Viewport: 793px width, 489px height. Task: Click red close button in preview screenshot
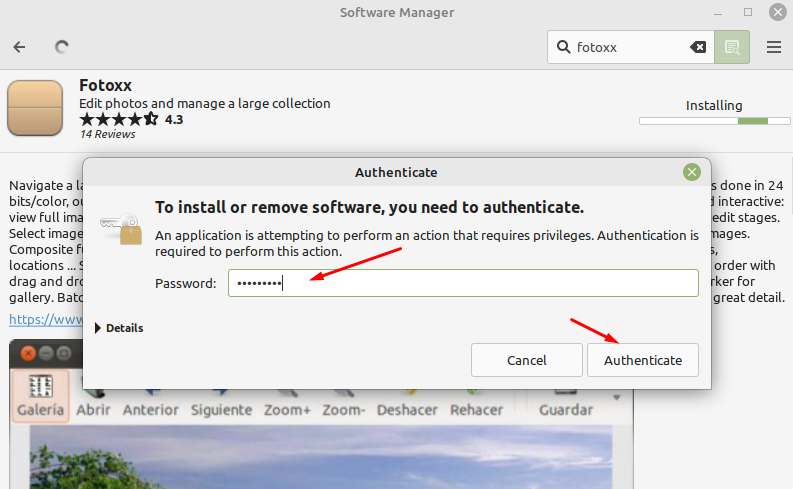pyautogui.click(x=28, y=353)
